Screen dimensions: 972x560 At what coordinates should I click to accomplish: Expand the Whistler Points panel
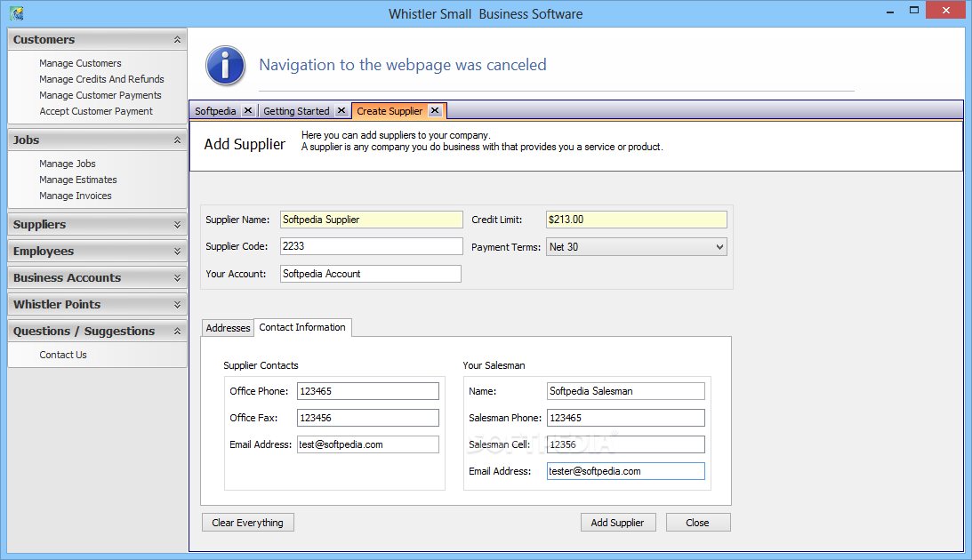tap(177, 304)
